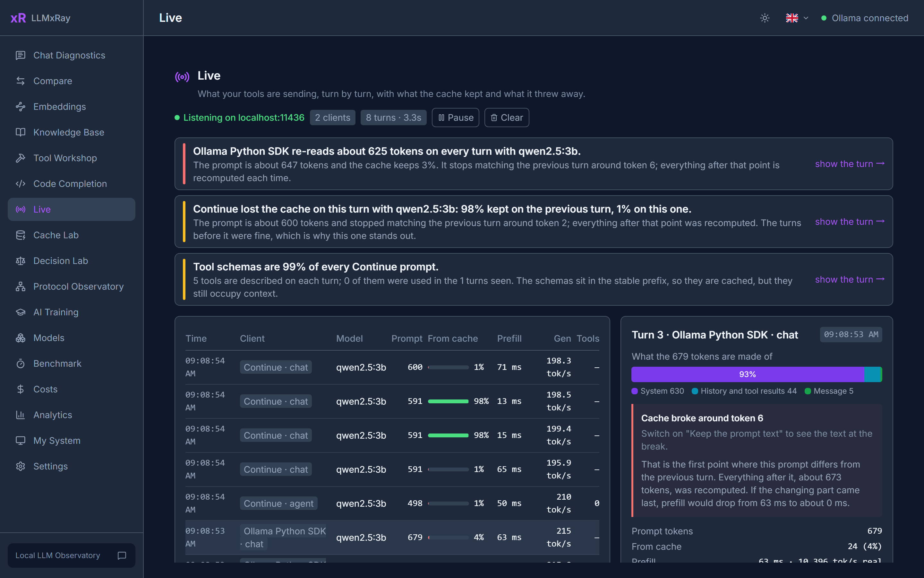This screenshot has height=578, width=924.
Task: Click the LLMxRay logo
Action: point(40,18)
